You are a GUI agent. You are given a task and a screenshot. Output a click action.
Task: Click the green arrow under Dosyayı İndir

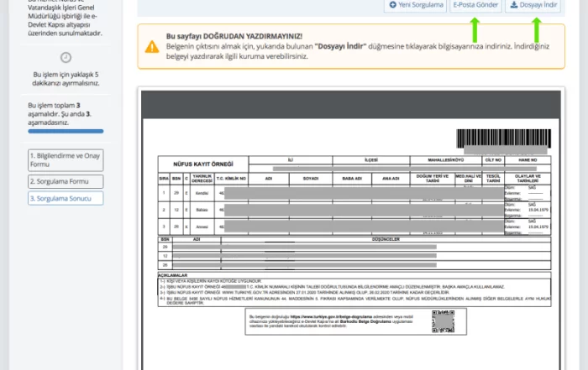click(x=537, y=30)
